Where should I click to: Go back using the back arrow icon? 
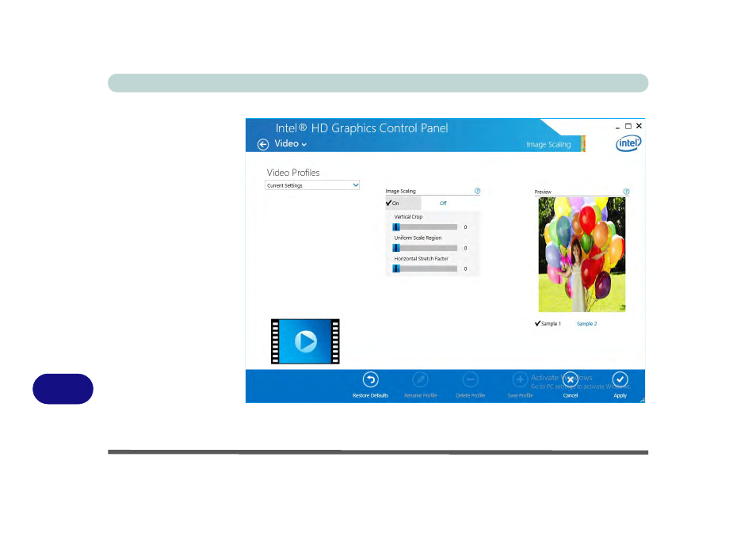[x=263, y=145]
